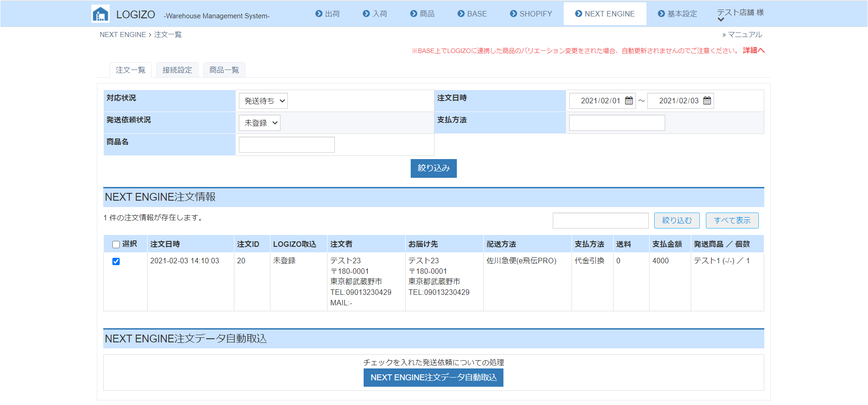The height and width of the screenshot is (405, 868).
Task: Click NEXT ENGINE breadcrumb link
Action: click(123, 35)
